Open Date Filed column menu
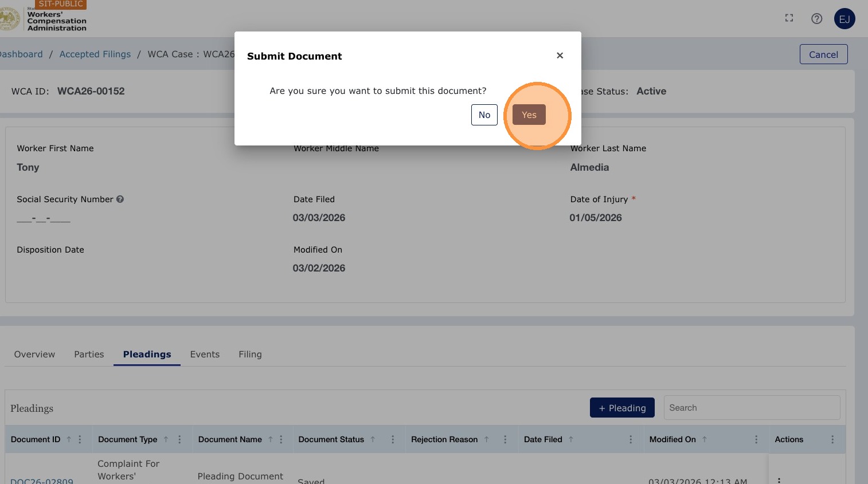The width and height of the screenshot is (868, 484). point(631,439)
